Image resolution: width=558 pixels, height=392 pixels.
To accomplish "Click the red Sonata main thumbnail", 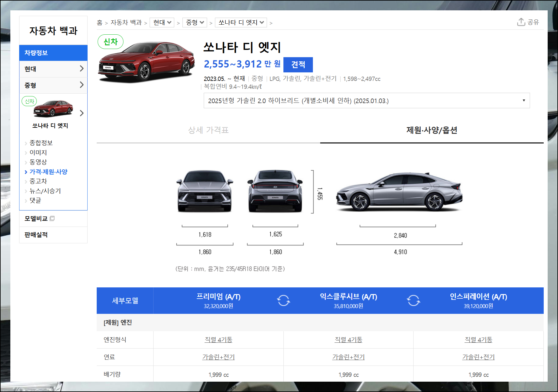I will [146, 62].
